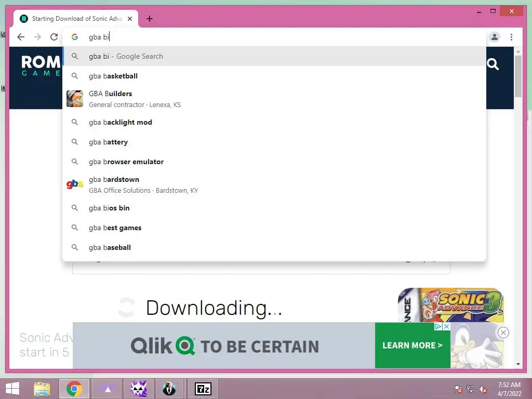Screen dimensions: 532x399
Task: Choose the 'gba browser emulator' suggestion
Action: (274, 162)
